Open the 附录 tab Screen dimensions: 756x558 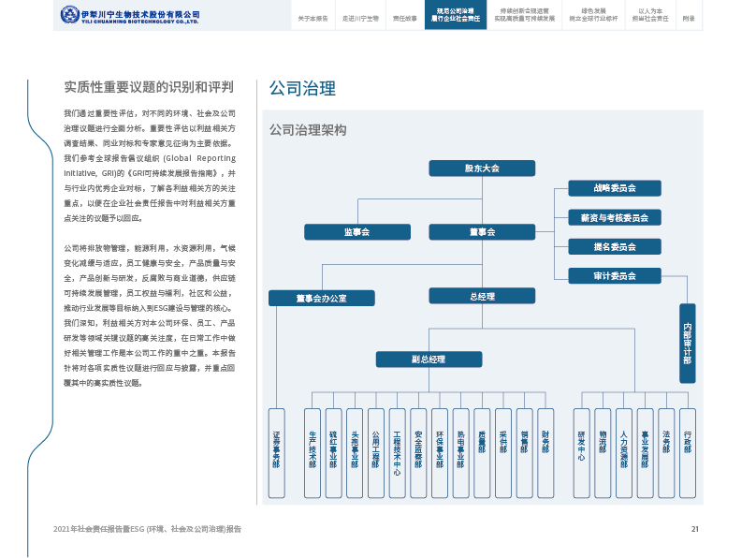tap(689, 18)
